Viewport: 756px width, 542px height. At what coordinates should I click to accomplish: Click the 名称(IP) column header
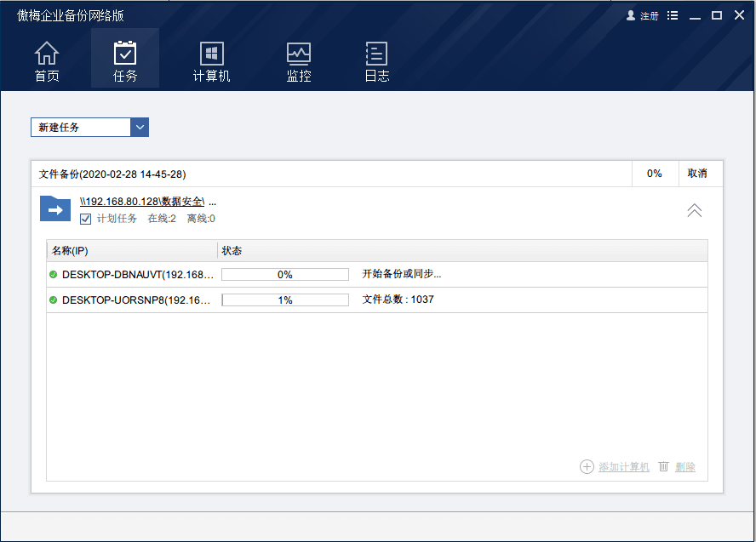pyautogui.click(x=132, y=250)
